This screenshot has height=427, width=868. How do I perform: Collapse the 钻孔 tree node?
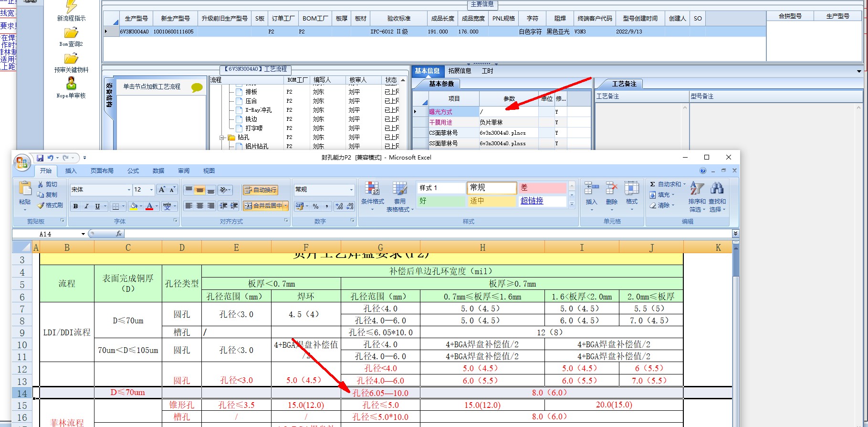tap(221, 138)
